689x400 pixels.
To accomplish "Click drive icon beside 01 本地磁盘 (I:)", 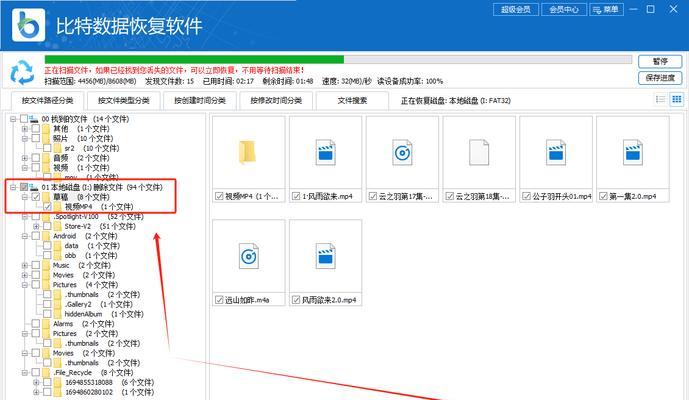I will tap(34, 187).
